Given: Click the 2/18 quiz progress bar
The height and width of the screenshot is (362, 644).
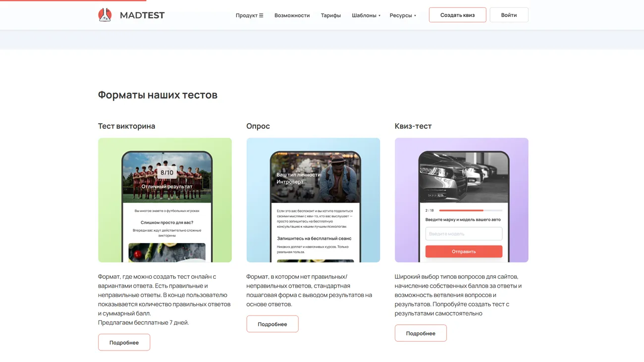Looking at the screenshot, I should [x=470, y=210].
